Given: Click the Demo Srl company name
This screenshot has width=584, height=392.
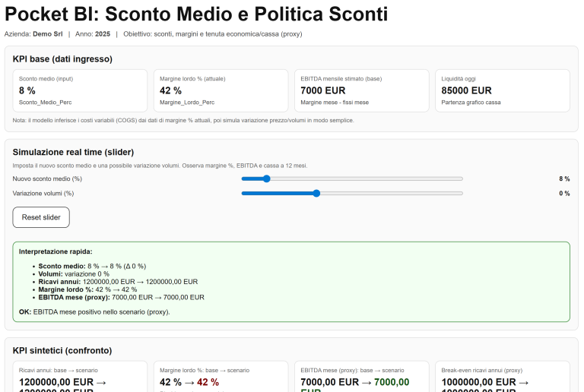Looking at the screenshot, I should [x=47, y=34].
